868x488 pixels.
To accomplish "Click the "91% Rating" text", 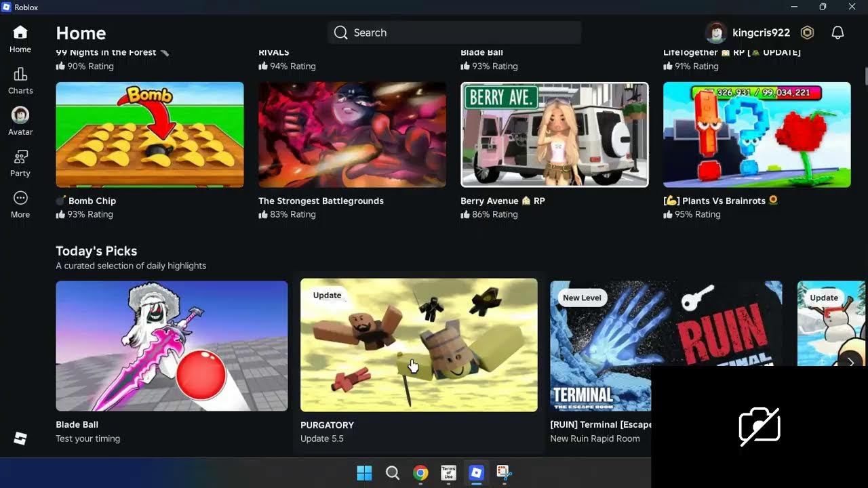I will click(x=696, y=66).
